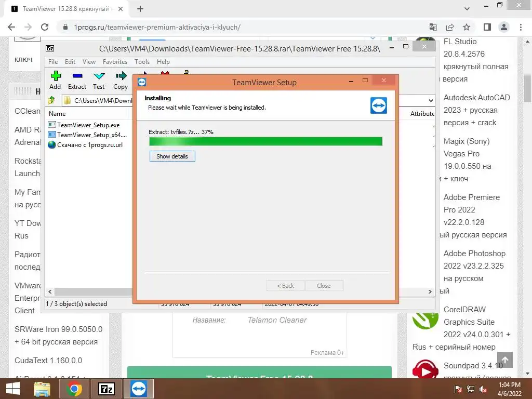This screenshot has width=532, height=399.
Task: Expand the 7-Zip address path dropdown
Action: [x=431, y=100]
